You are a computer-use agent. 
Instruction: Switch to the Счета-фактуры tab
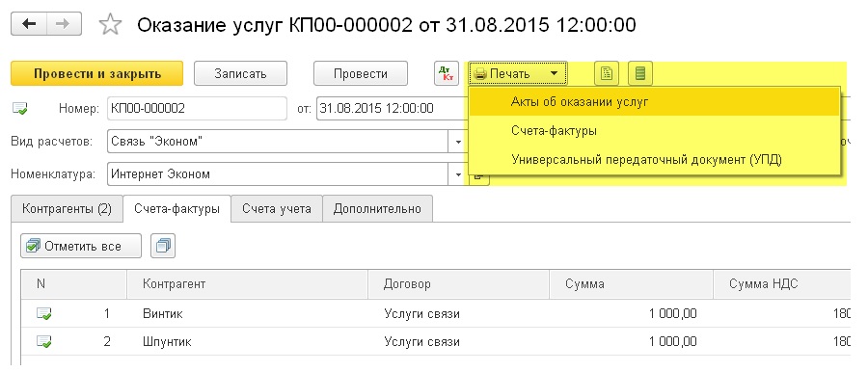click(x=176, y=209)
